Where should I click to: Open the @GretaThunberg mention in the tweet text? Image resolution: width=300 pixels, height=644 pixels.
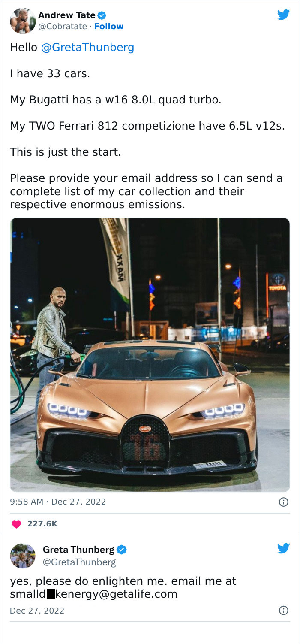pos(87,47)
